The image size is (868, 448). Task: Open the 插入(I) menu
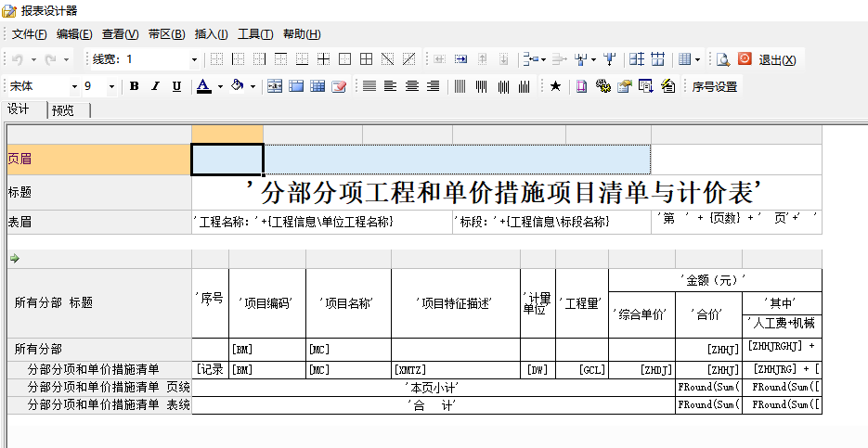point(211,34)
